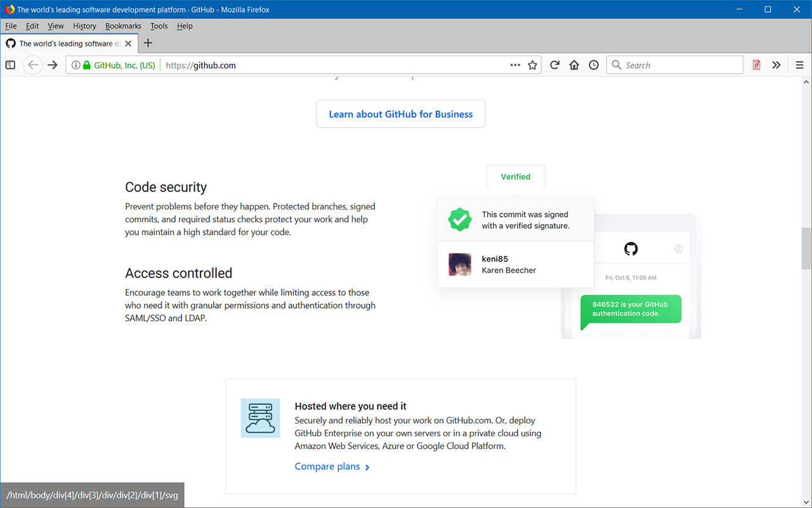Open the page actions three-dot menu
The width and height of the screenshot is (812, 508).
pyautogui.click(x=515, y=65)
